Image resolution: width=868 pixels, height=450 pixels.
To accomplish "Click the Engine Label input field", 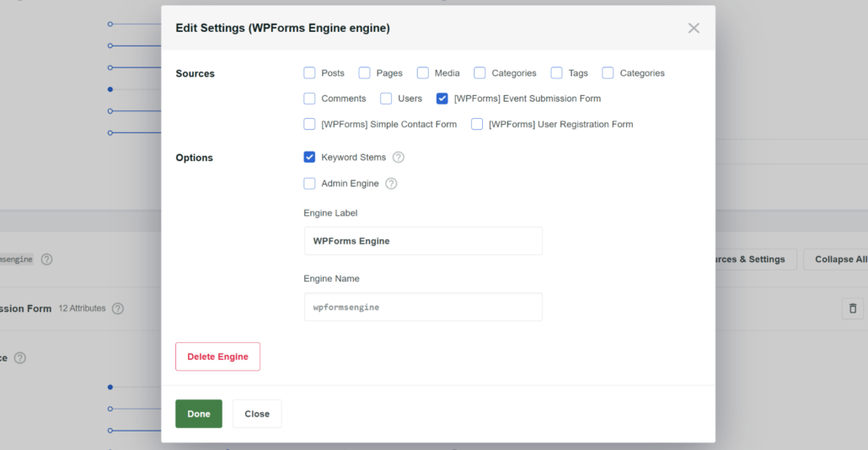I will point(423,241).
